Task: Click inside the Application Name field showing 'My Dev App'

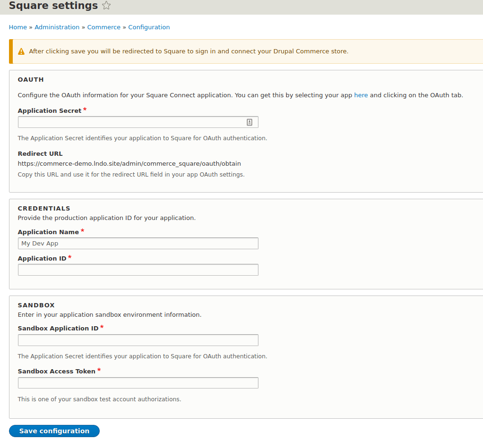Action: pyautogui.click(x=137, y=243)
